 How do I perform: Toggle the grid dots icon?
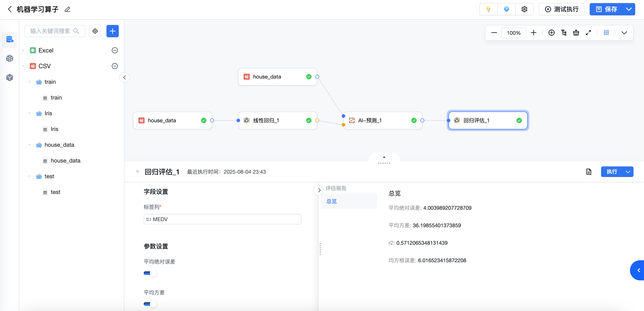coord(606,33)
